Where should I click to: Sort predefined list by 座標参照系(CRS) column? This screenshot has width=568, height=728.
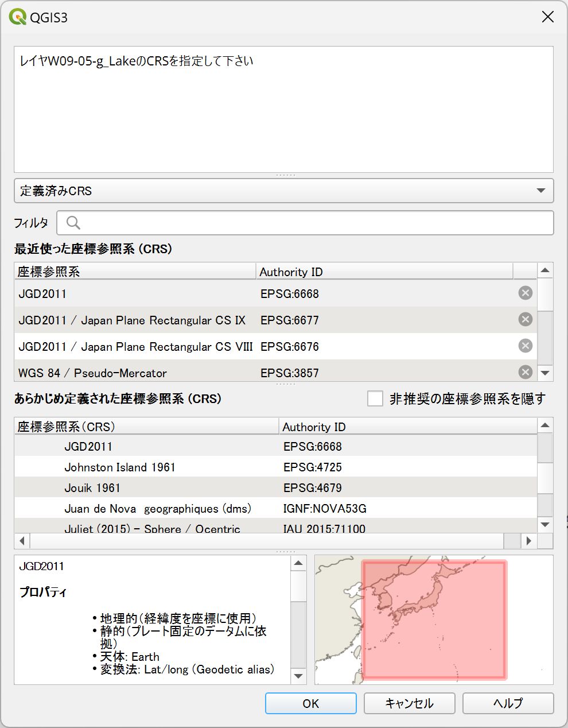[147, 427]
